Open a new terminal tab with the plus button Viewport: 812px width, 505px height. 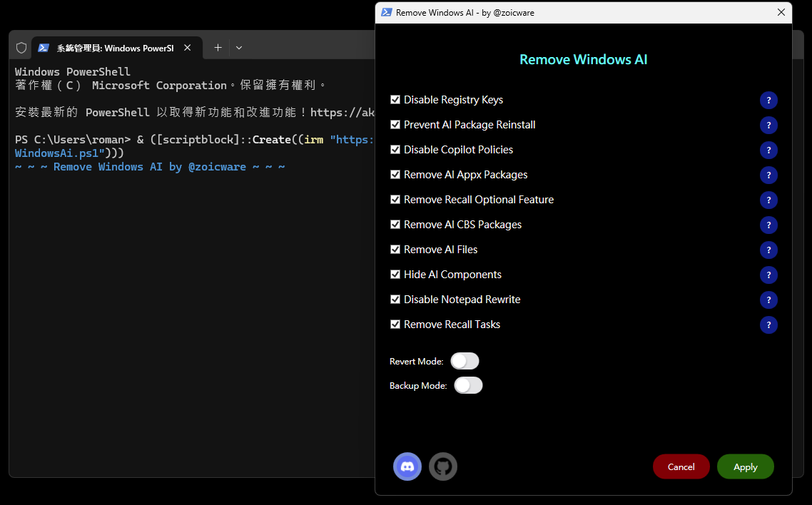coord(218,48)
